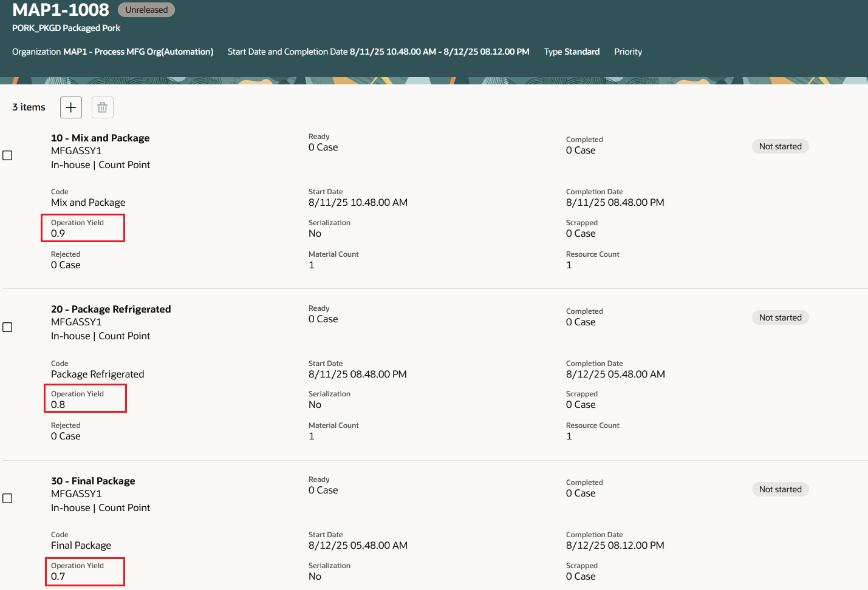Image resolution: width=868 pixels, height=590 pixels.
Task: Click Resource Count for Package Refrigerated
Action: [x=593, y=432]
